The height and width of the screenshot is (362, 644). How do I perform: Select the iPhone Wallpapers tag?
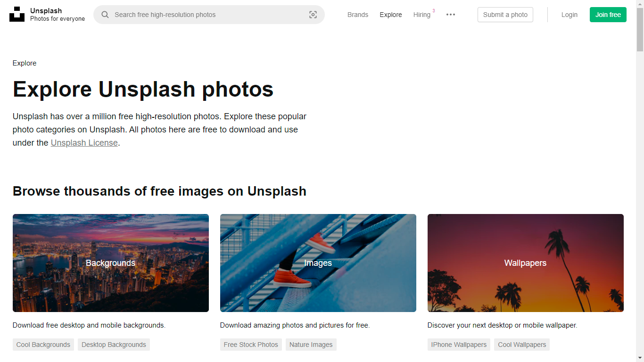(459, 345)
